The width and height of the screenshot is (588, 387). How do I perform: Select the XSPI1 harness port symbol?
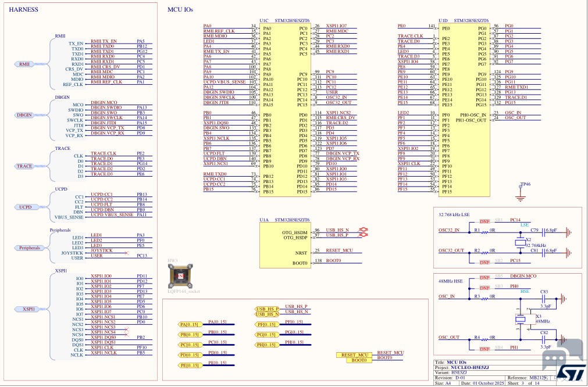click(x=29, y=309)
